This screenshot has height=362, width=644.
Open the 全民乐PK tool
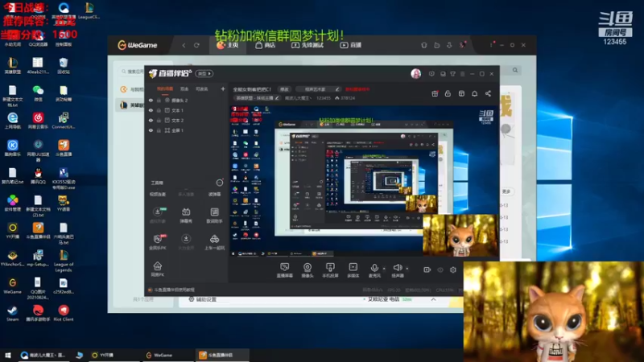coord(157,242)
